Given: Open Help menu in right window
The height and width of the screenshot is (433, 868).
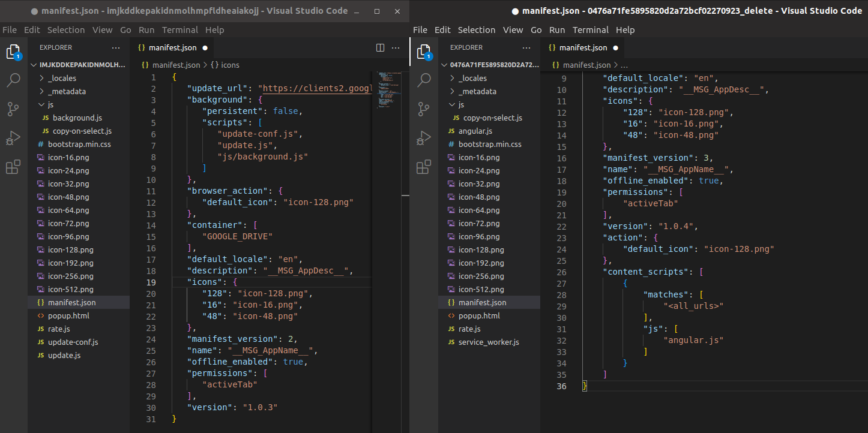Looking at the screenshot, I should pos(625,30).
